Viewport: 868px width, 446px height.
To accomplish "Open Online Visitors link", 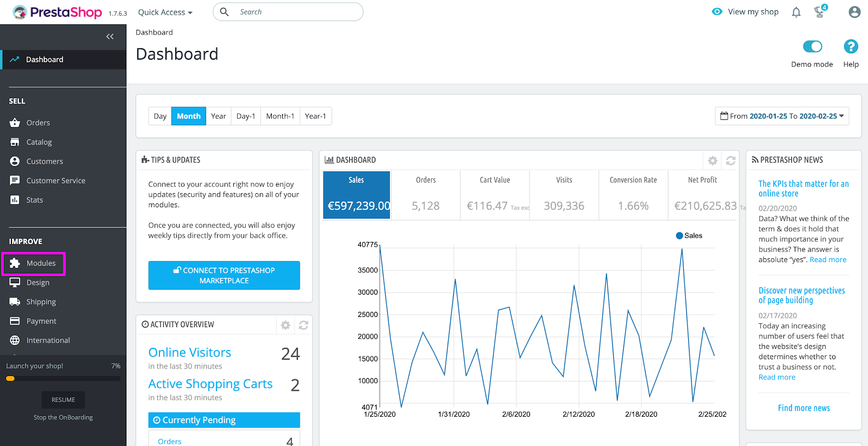I will [190, 353].
